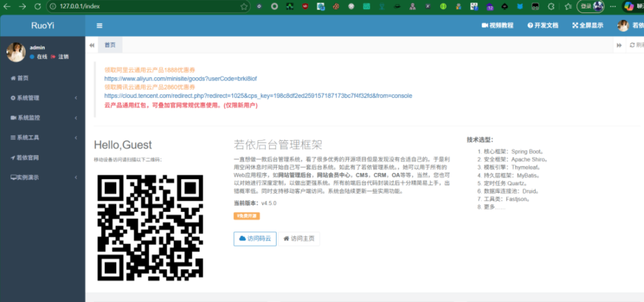Click the 领取腾讯云通用云产品2860优惠券 text
644x302 pixels.
click(150, 87)
